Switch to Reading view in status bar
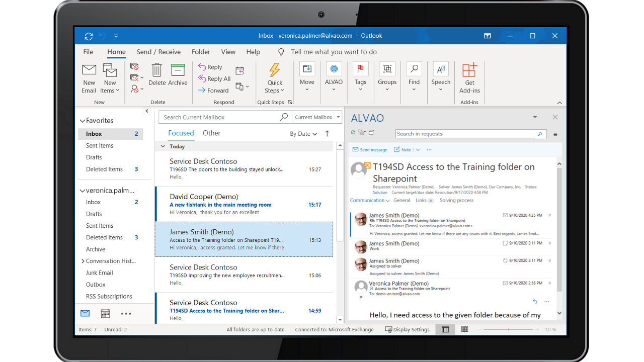The width and height of the screenshot is (644, 362). [x=465, y=329]
